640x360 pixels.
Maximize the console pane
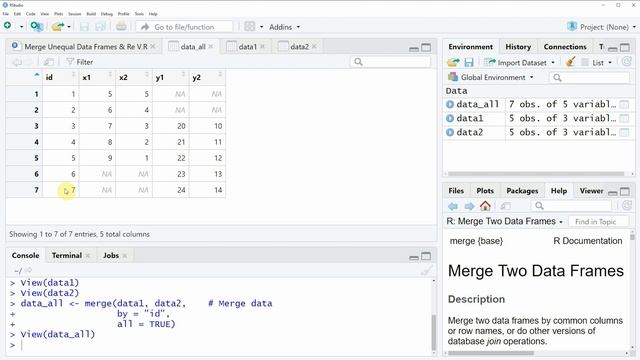426,256
